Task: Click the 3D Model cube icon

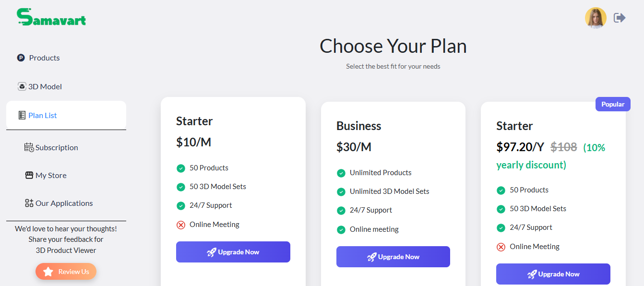Action: click(x=22, y=86)
